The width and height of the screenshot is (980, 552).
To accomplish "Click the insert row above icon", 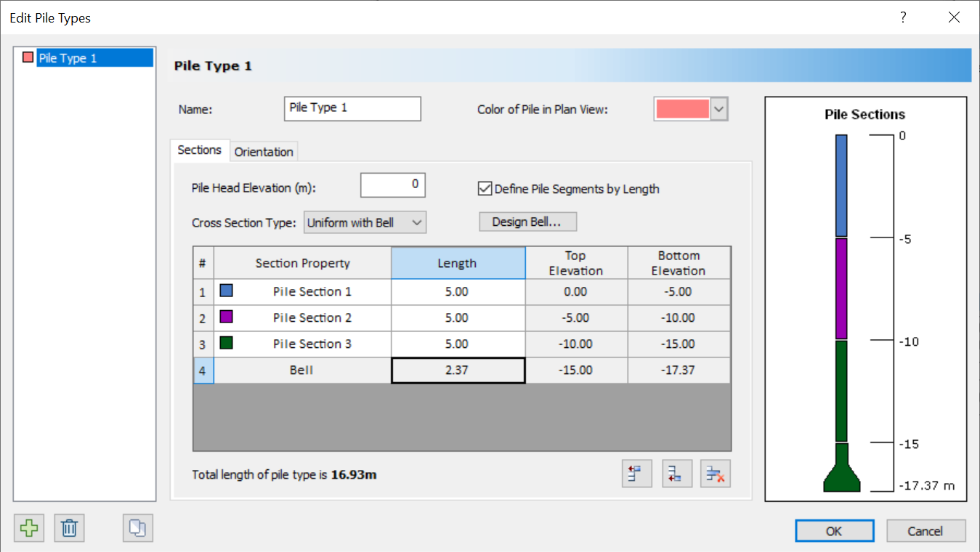I will pyautogui.click(x=637, y=474).
